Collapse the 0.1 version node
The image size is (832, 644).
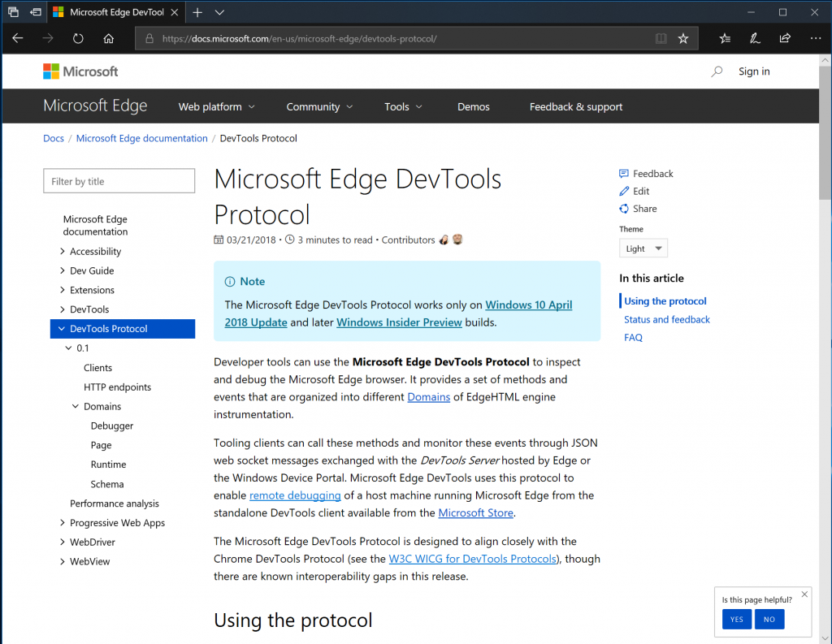pos(68,348)
